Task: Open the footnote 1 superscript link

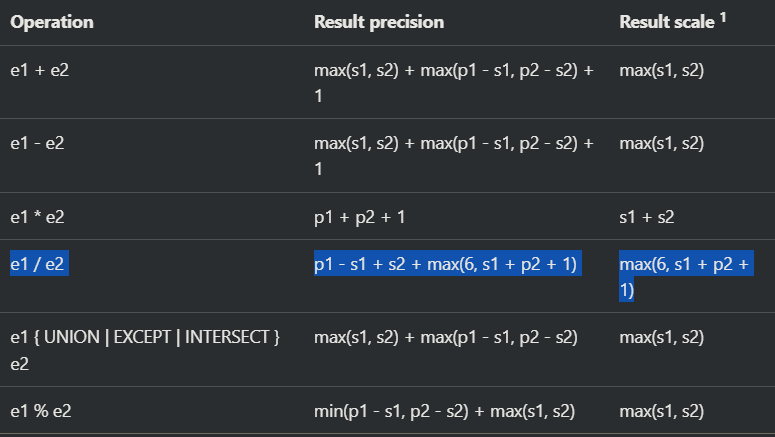Action: click(731, 17)
